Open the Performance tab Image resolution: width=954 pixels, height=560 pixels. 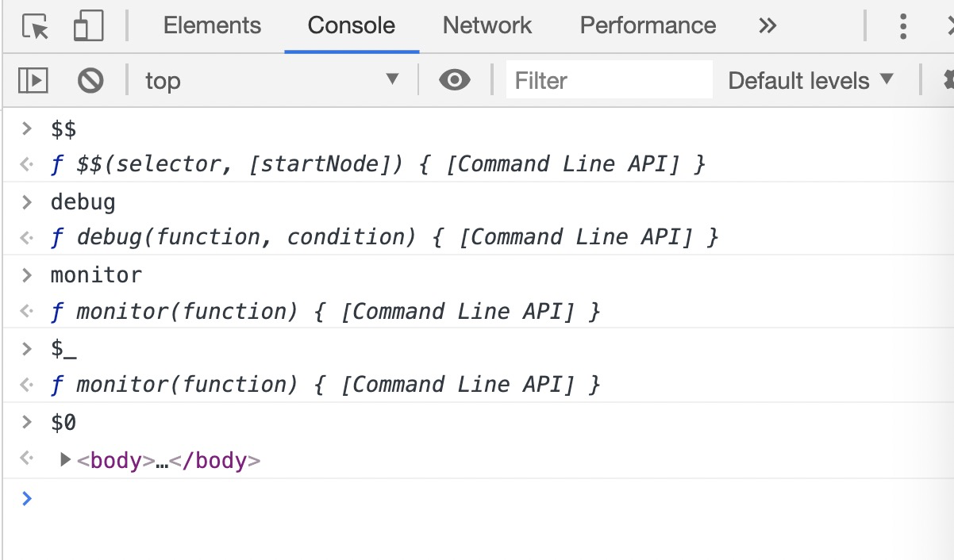point(648,25)
